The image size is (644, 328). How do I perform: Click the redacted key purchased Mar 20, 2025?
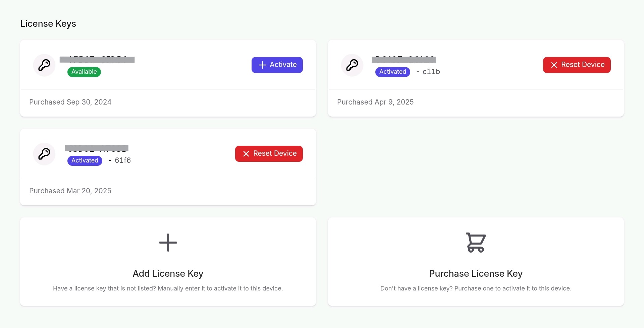pyautogui.click(x=97, y=148)
